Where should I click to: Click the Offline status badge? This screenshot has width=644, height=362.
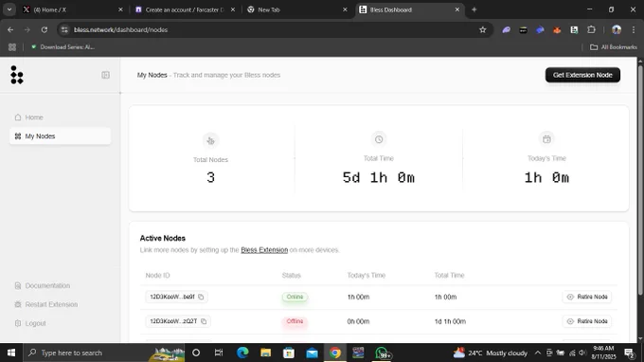click(295, 321)
